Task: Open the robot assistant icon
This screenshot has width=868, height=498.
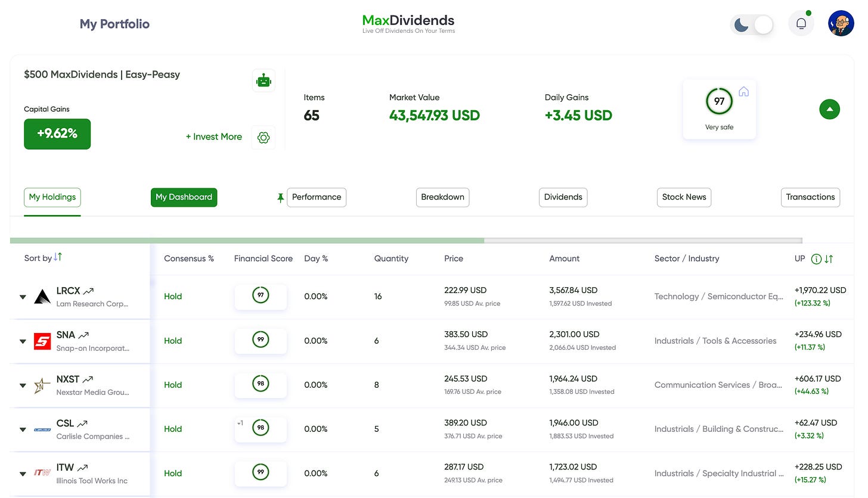Action: pos(263,80)
